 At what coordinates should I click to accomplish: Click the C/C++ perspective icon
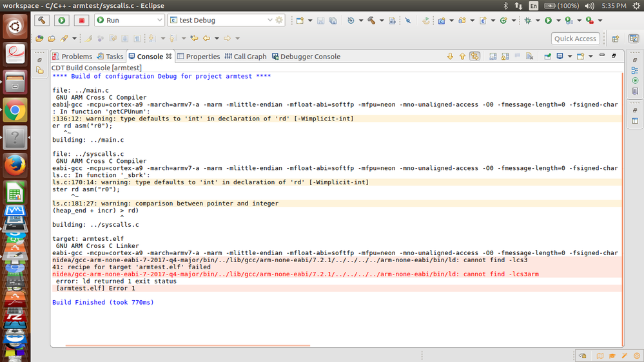(x=634, y=39)
